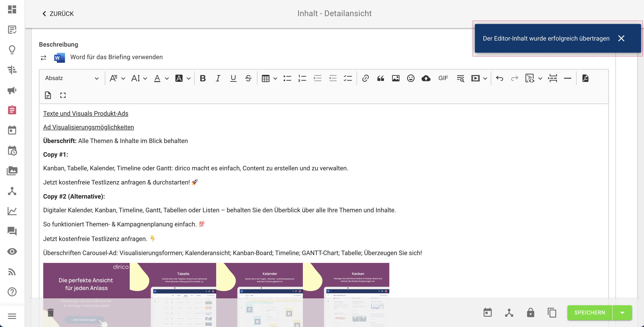Viewport: 644px width, 327px height.
Task: Click the green SPEICHERN button
Action: pyautogui.click(x=589, y=312)
